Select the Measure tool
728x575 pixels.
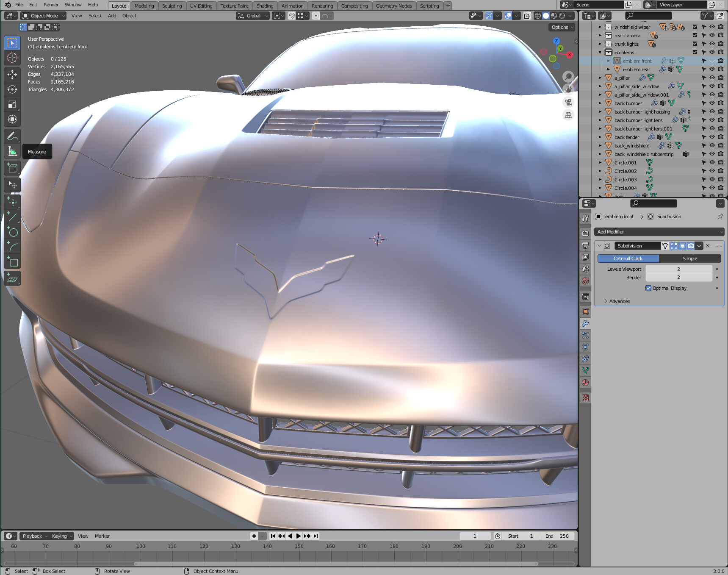(12, 151)
